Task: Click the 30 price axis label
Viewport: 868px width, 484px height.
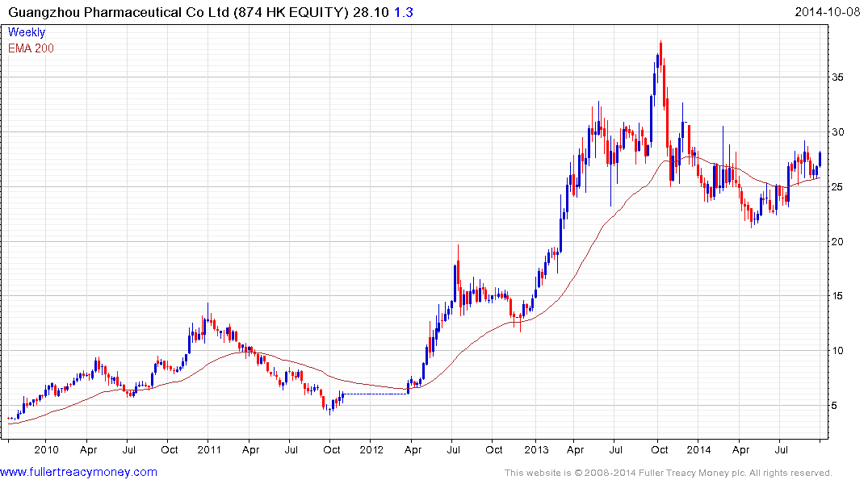Action: click(837, 132)
